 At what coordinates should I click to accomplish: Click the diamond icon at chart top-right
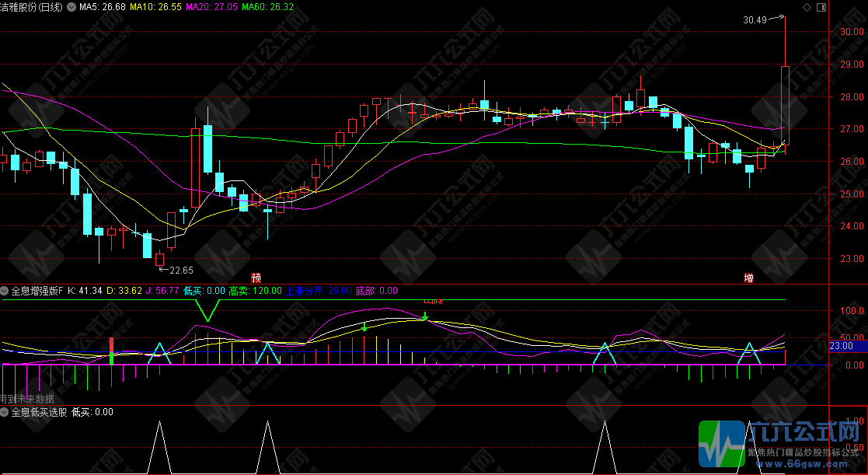[x=806, y=7]
